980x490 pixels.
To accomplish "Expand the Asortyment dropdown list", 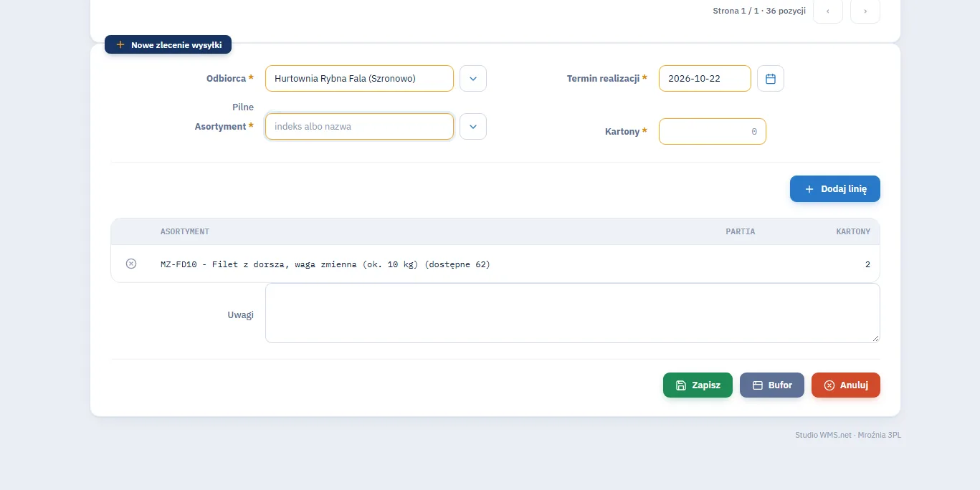I will 473,126.
